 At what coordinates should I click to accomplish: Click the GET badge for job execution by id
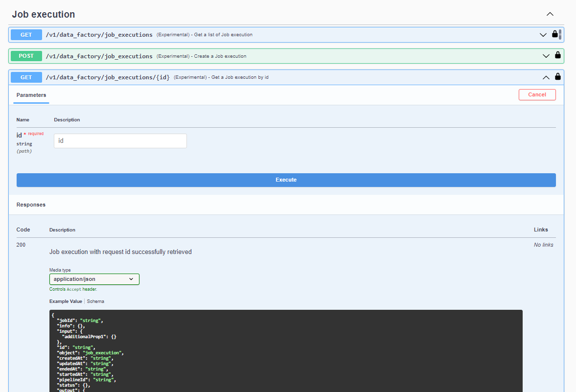point(26,77)
